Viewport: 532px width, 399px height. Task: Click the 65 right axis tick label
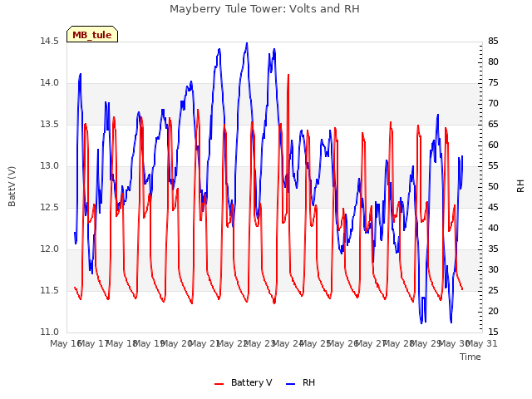click(493, 125)
